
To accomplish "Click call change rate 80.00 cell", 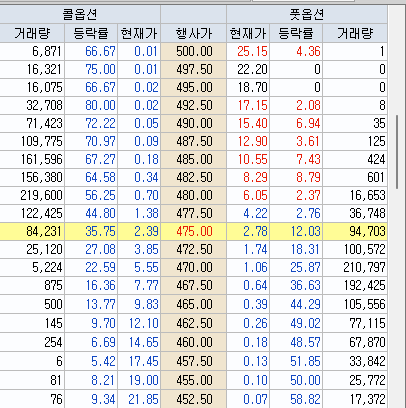I will tap(91, 106).
